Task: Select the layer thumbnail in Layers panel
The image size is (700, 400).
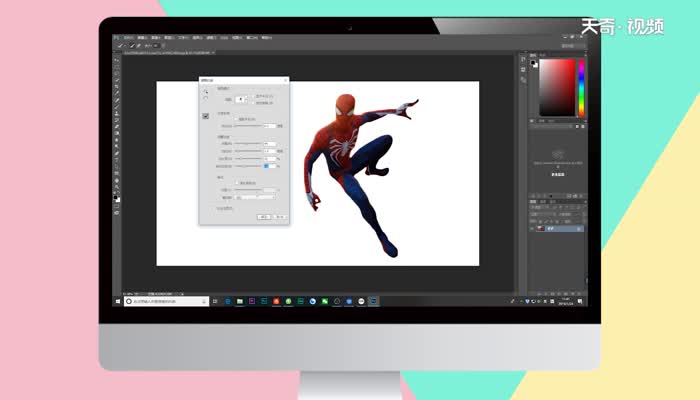Action: point(541,229)
